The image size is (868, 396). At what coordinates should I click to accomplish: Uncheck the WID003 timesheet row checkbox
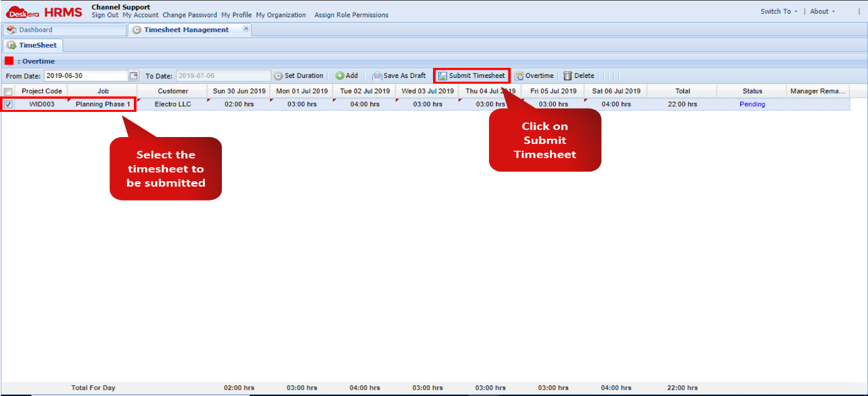coord(8,104)
